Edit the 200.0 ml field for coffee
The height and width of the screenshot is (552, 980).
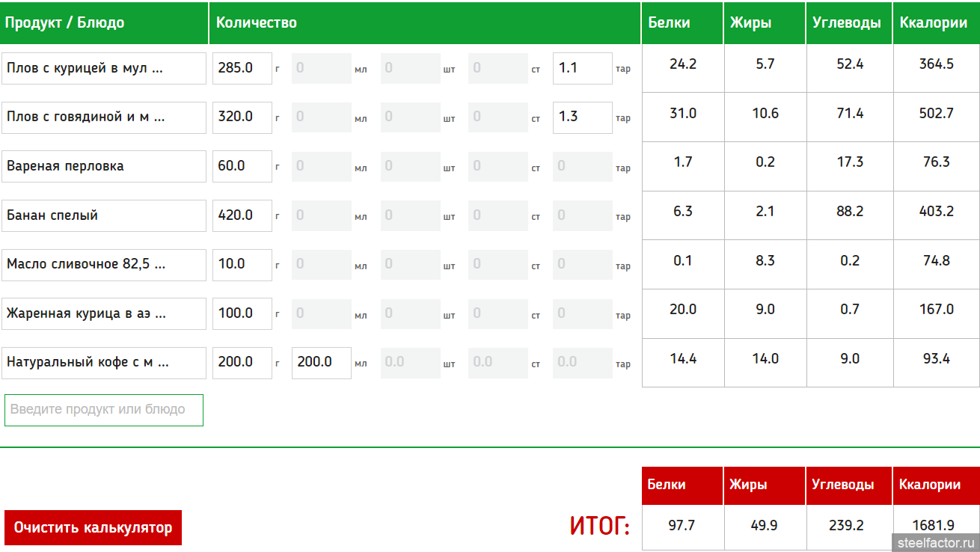point(321,363)
